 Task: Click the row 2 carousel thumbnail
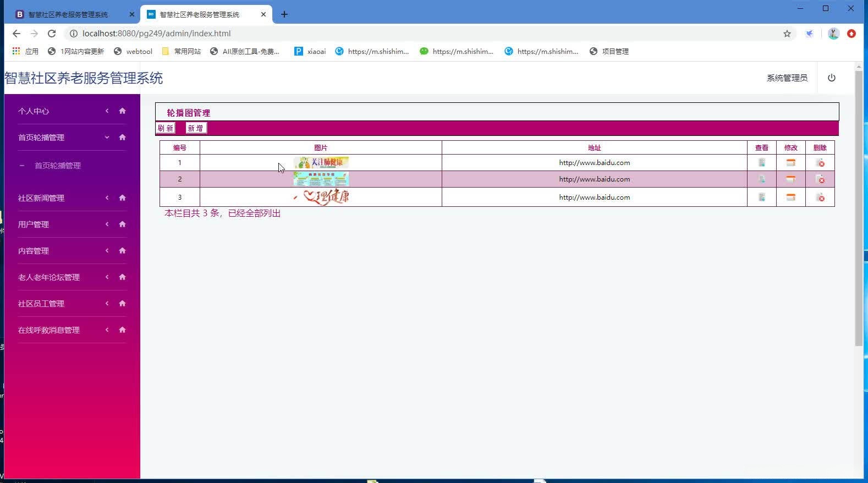(321, 179)
